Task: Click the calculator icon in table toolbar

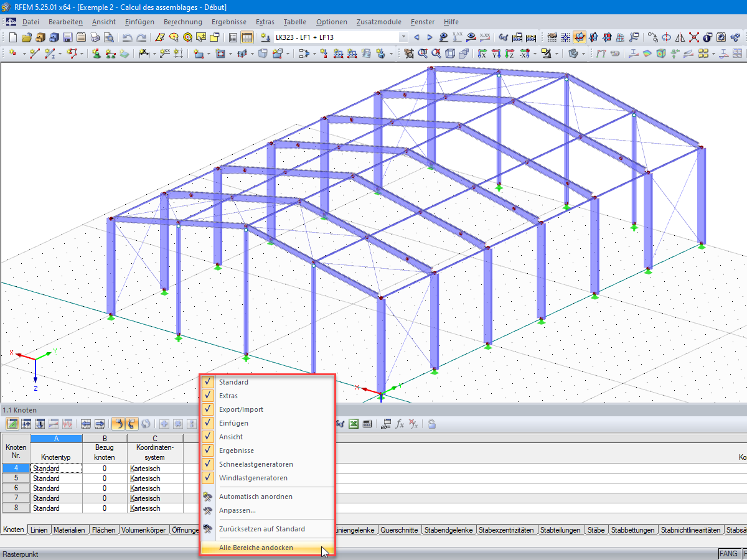Action: point(367,424)
